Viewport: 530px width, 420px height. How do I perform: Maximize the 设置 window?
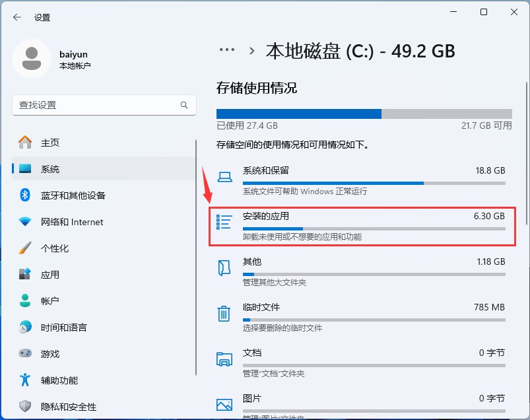pyautogui.click(x=484, y=12)
